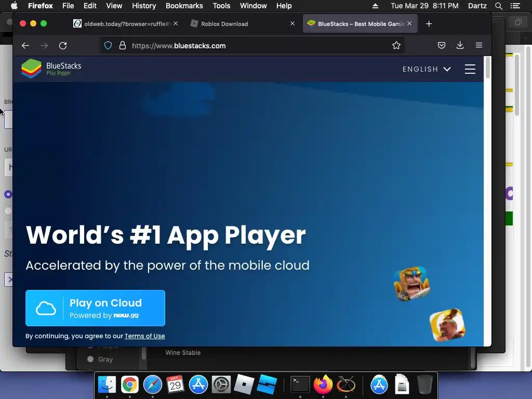Click the eject icon in menu bar
Image resolution: width=532 pixels, height=399 pixels.
click(375, 6)
